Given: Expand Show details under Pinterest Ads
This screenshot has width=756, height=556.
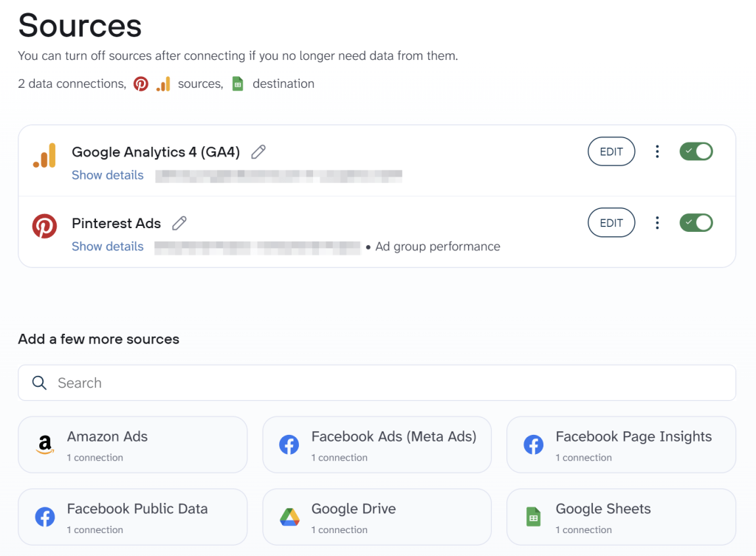Looking at the screenshot, I should (108, 247).
